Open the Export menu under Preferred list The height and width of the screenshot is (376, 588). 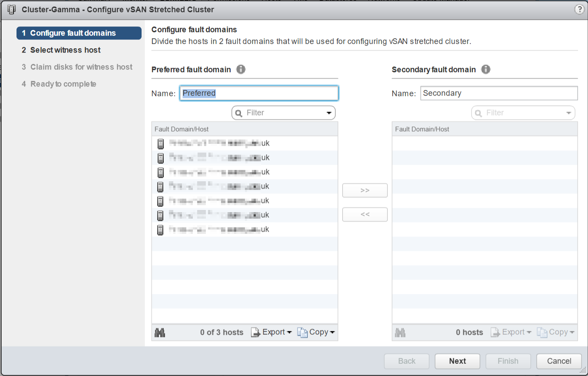pos(271,333)
